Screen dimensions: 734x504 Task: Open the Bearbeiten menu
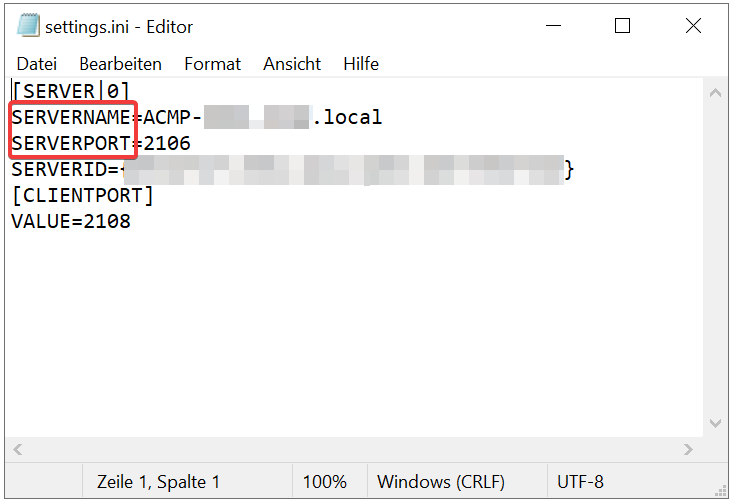pos(120,64)
